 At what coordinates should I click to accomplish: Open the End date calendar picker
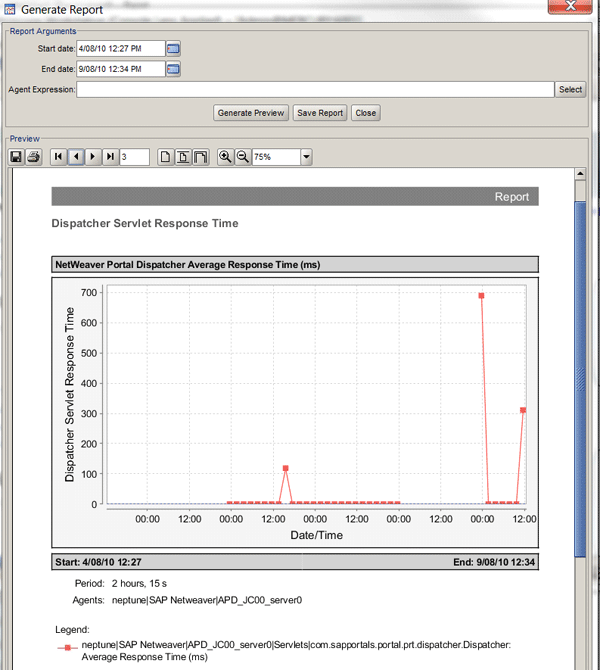(x=173, y=69)
